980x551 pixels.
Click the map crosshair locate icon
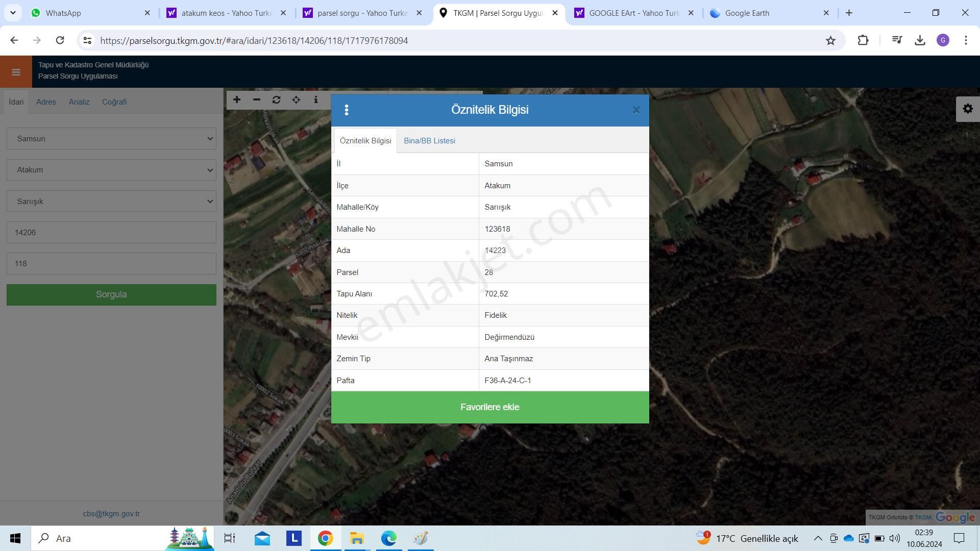[x=296, y=100]
